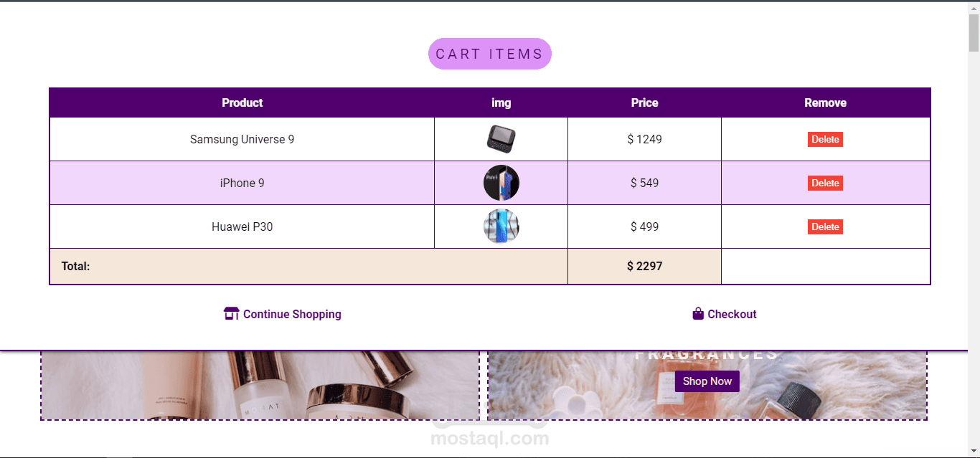Click the Cart Items heading badge
The image size is (980, 458).
click(490, 54)
